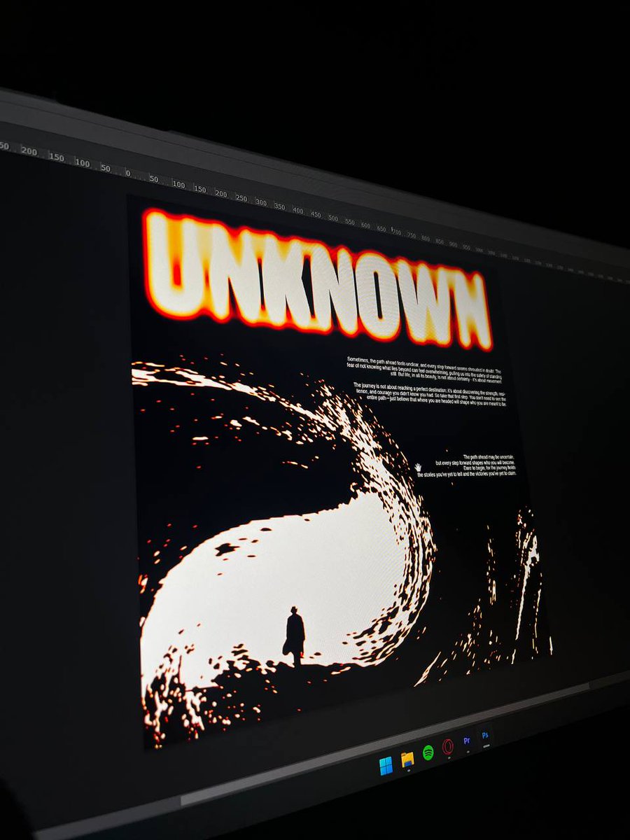Open File Explorer from the taskbar
The height and width of the screenshot is (840, 630).
point(407,759)
